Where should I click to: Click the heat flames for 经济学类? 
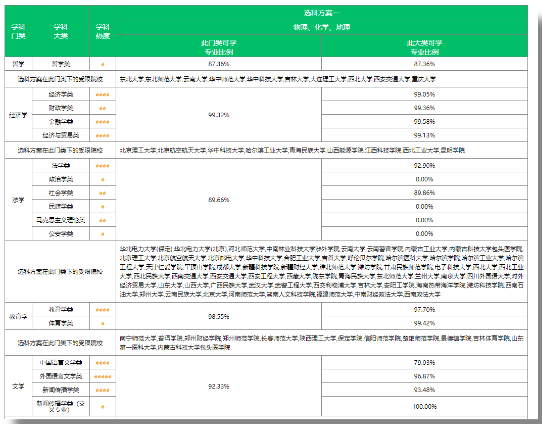point(102,95)
